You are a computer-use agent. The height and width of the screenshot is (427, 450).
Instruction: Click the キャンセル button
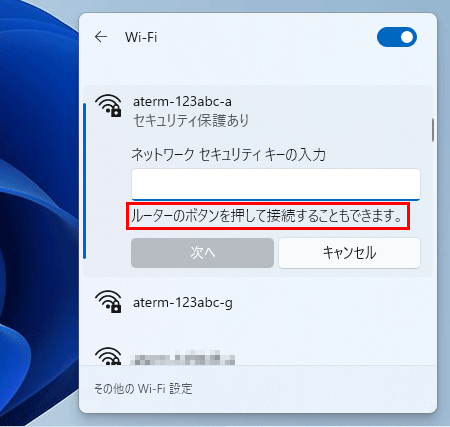tap(349, 253)
